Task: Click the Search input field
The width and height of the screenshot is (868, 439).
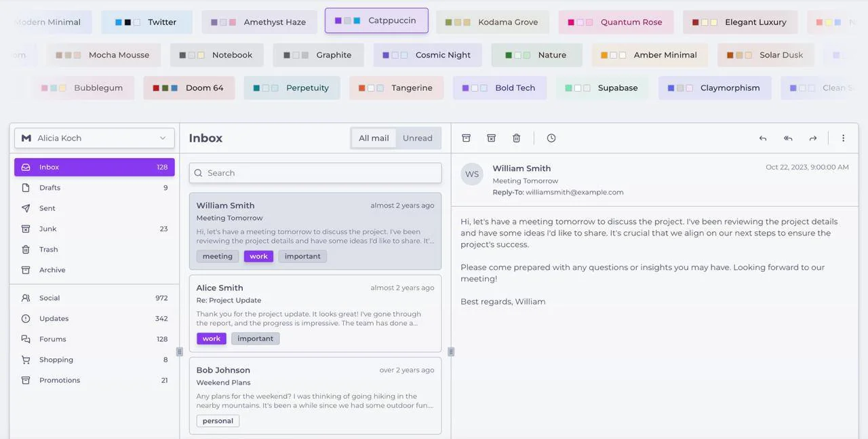Action: tap(315, 173)
